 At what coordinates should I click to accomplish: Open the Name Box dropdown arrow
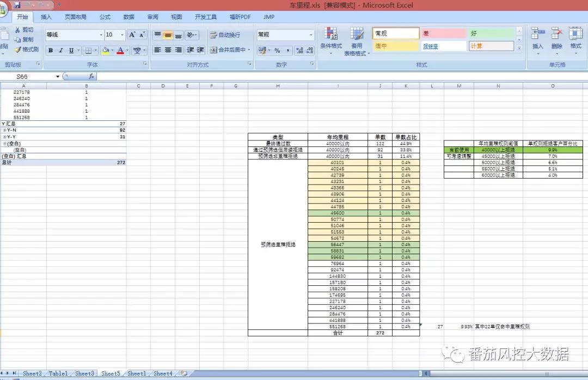pyautogui.click(x=58, y=77)
